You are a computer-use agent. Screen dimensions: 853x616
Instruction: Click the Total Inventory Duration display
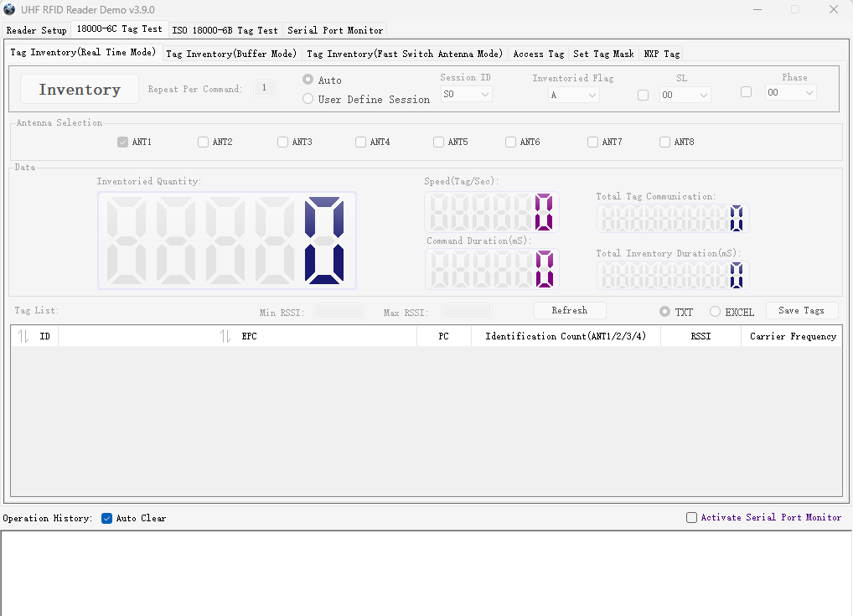[673, 275]
